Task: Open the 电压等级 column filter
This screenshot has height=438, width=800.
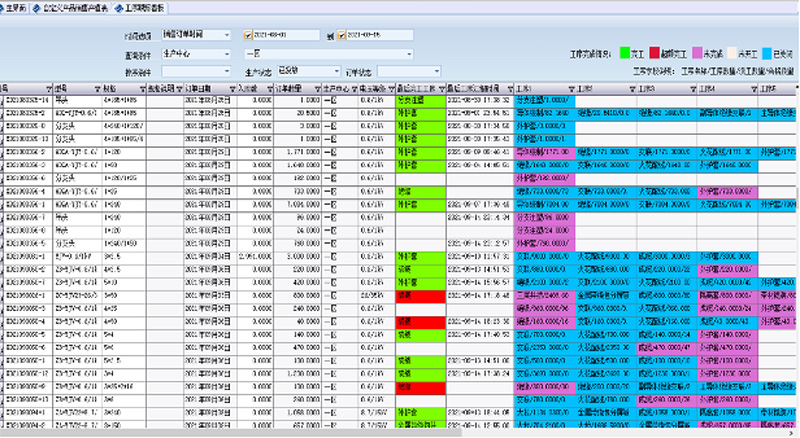Action: tap(391, 89)
